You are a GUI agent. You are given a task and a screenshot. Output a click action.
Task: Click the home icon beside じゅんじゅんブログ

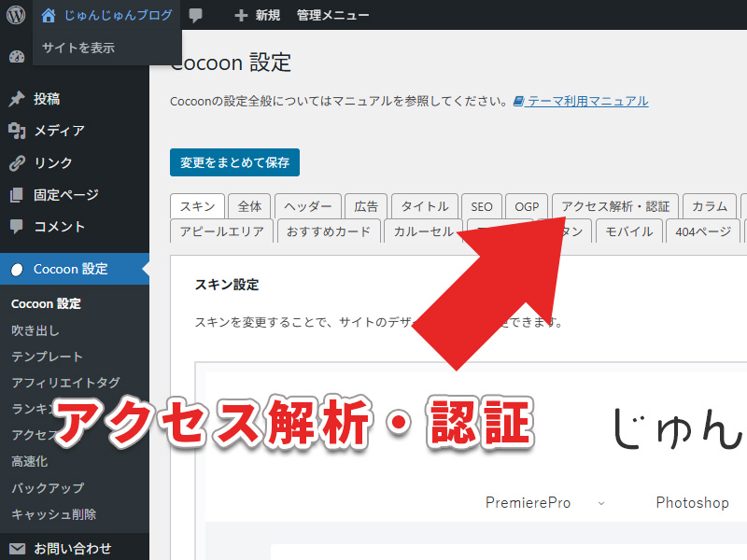coord(49,15)
